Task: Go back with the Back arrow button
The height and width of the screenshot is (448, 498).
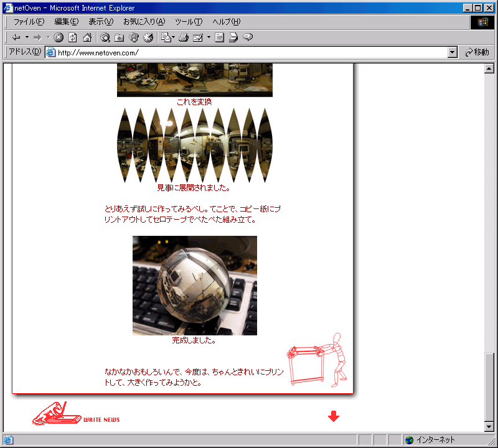Action: (x=16, y=37)
